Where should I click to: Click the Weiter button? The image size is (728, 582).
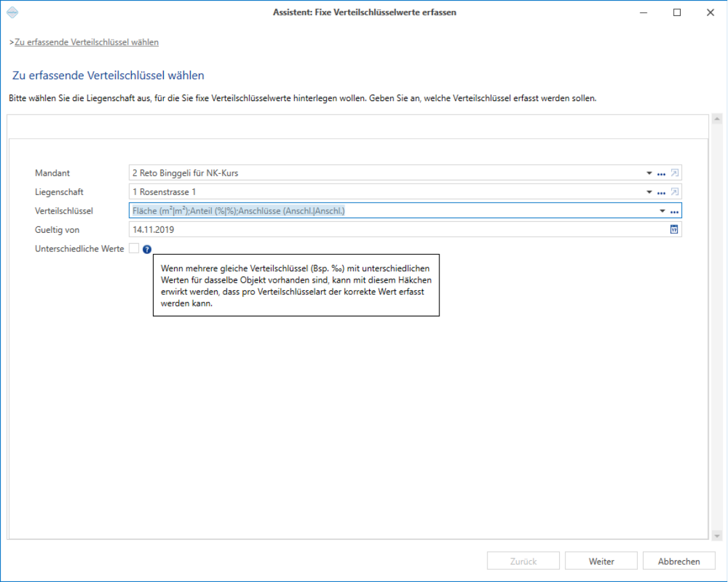(x=601, y=561)
